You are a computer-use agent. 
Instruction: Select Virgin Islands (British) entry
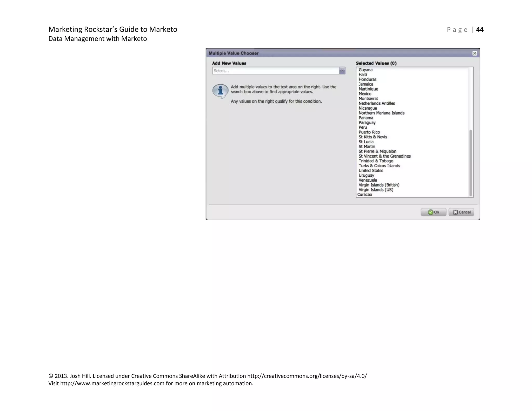tap(379, 185)
